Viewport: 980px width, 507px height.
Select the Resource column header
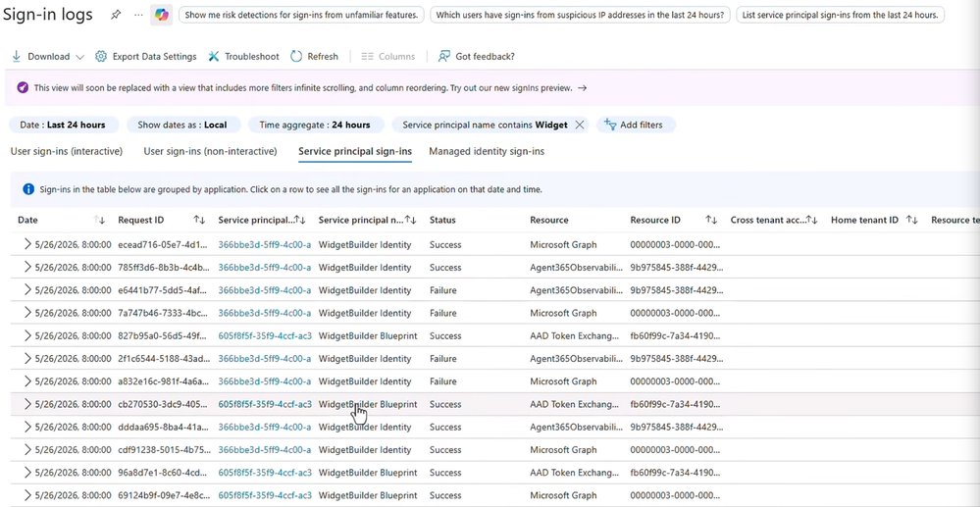click(x=548, y=220)
